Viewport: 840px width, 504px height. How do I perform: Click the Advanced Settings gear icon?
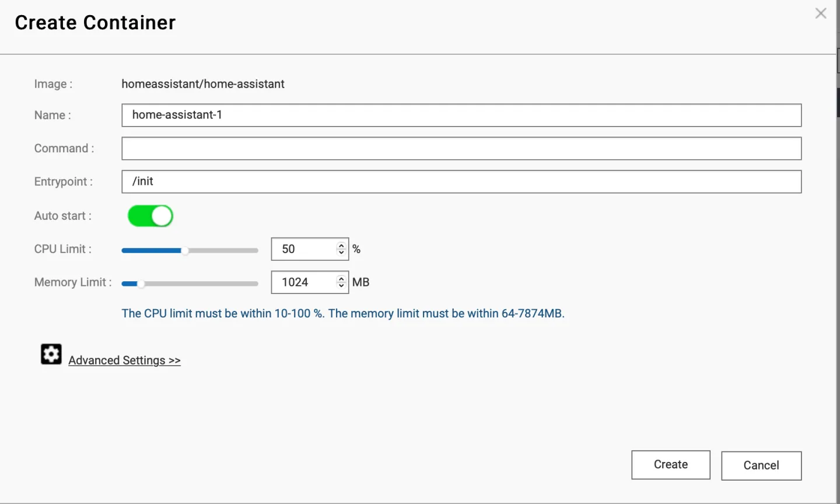click(51, 354)
